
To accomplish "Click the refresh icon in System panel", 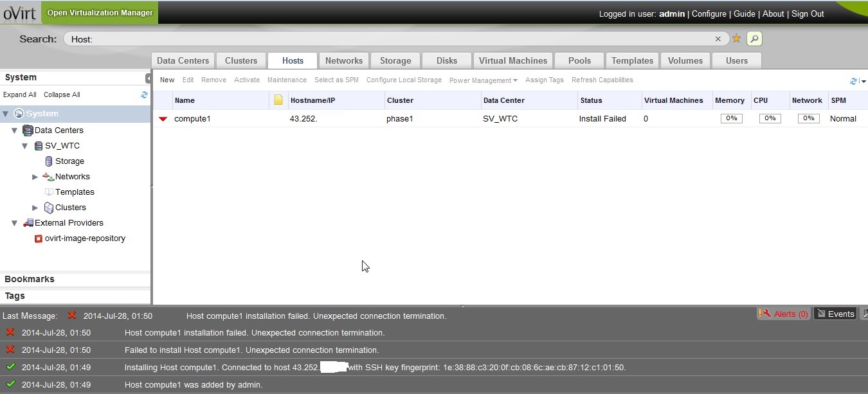I will click(x=144, y=94).
